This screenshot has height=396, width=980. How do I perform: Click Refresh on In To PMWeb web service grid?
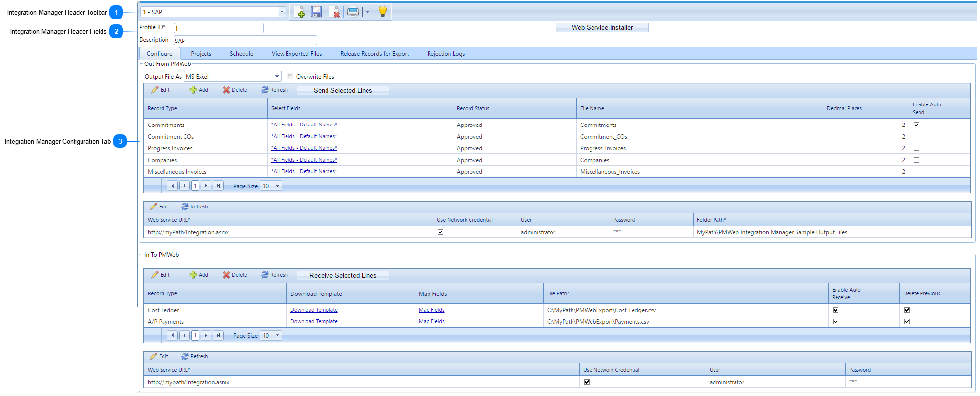point(195,356)
